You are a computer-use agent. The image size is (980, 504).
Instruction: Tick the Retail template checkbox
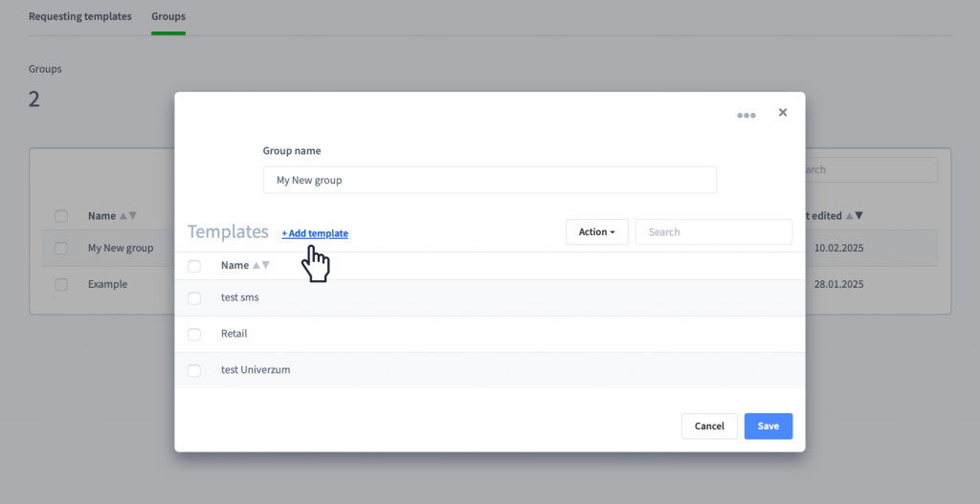194,334
